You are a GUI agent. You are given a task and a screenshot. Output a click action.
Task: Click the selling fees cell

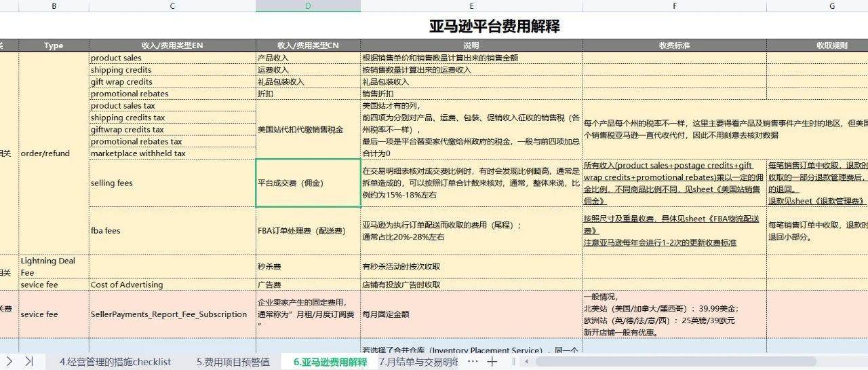pyautogui.click(x=172, y=183)
